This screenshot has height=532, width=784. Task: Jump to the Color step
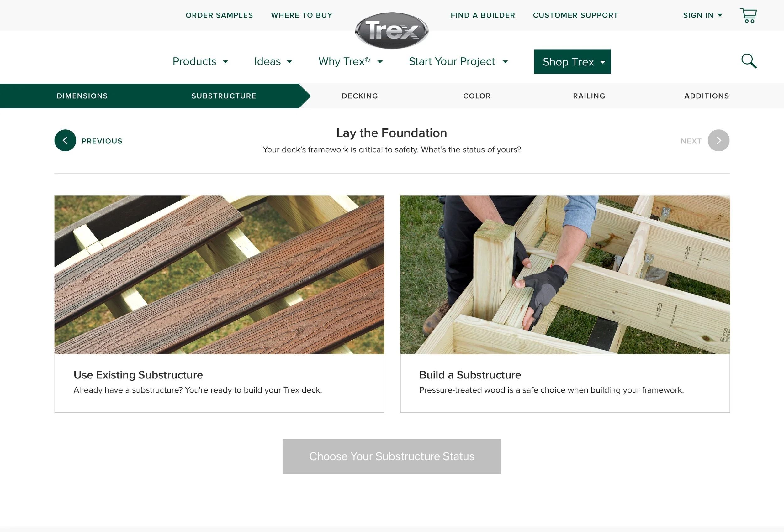(x=477, y=96)
